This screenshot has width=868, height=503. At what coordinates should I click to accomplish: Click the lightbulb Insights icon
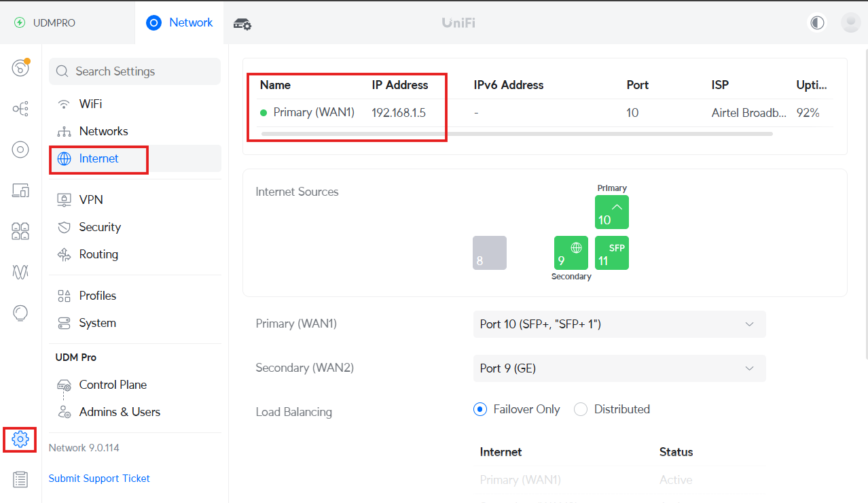coord(20,313)
